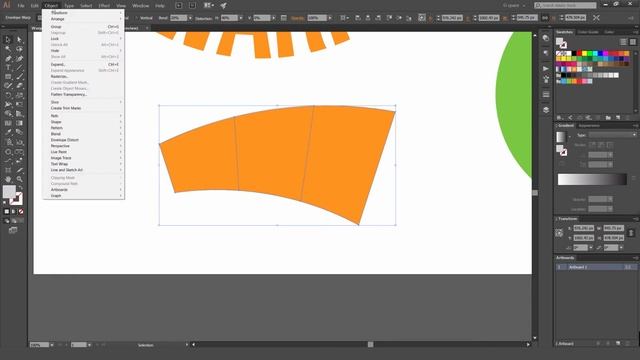This screenshot has height=360, width=640.
Task: Select Vertical warp orientation option
Action: tap(144, 18)
